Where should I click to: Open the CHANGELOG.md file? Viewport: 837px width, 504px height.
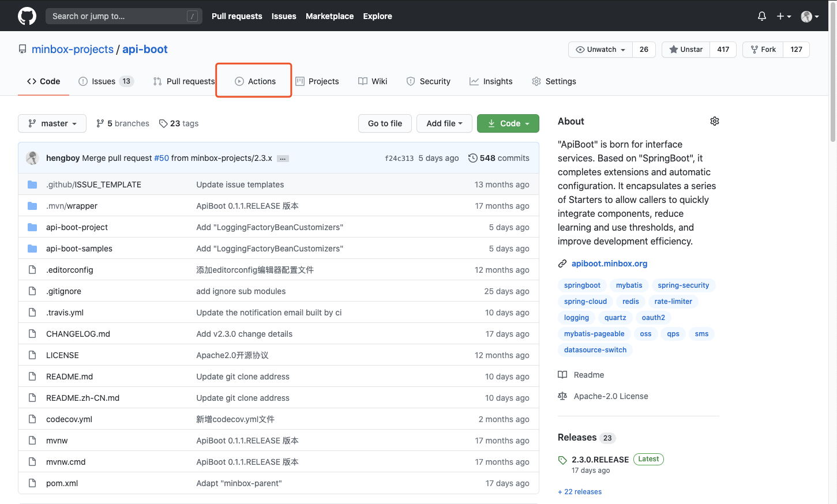tap(78, 334)
